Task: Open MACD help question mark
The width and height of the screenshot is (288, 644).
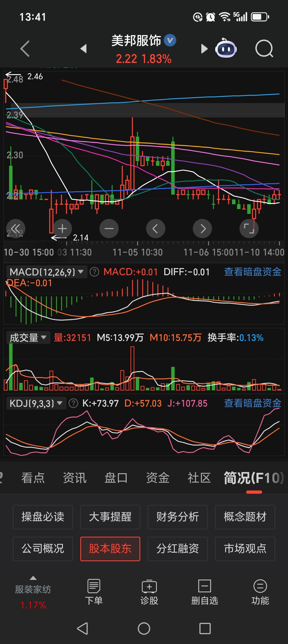Action: pos(94,272)
